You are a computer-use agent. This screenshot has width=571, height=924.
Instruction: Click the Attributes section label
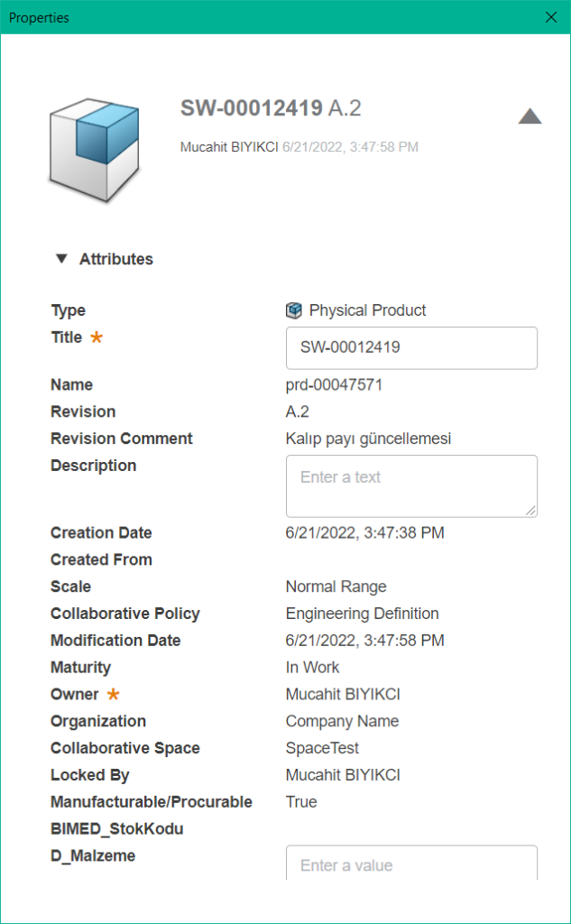click(116, 259)
